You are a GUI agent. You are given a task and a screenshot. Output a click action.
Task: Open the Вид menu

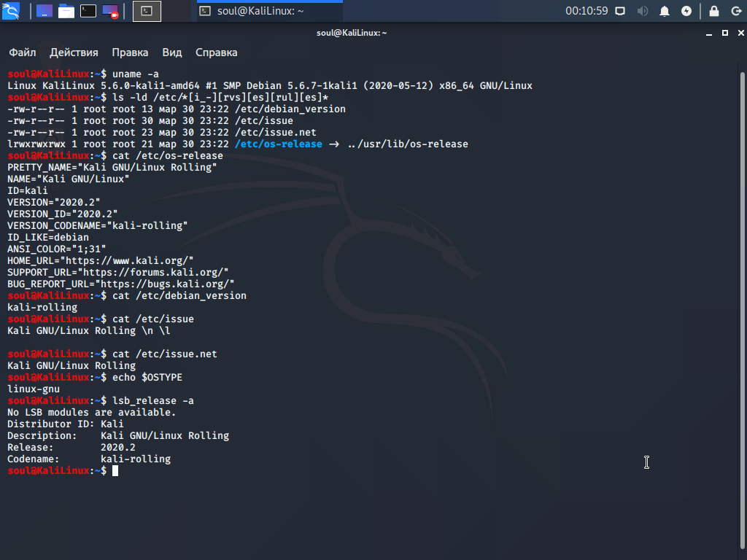click(172, 52)
